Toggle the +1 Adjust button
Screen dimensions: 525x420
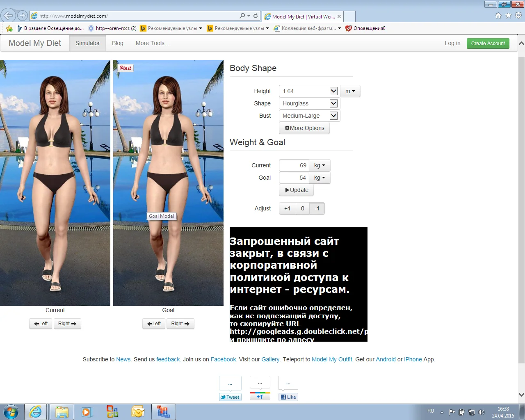(288, 208)
